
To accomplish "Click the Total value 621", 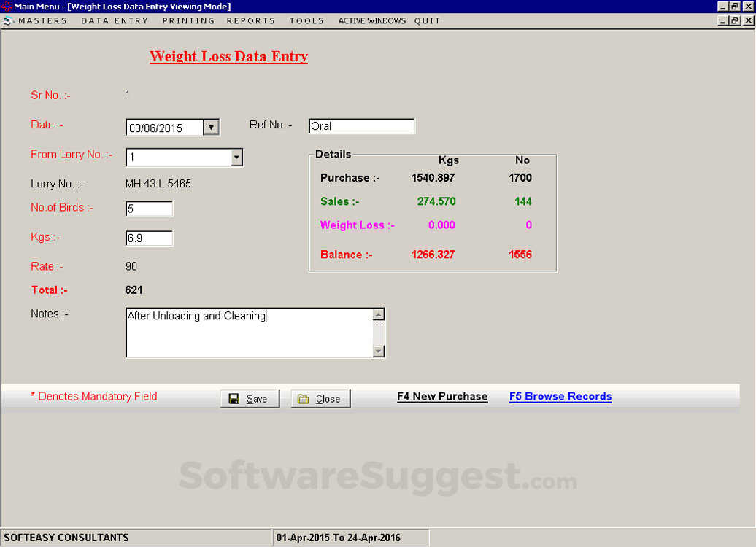I will [134, 290].
